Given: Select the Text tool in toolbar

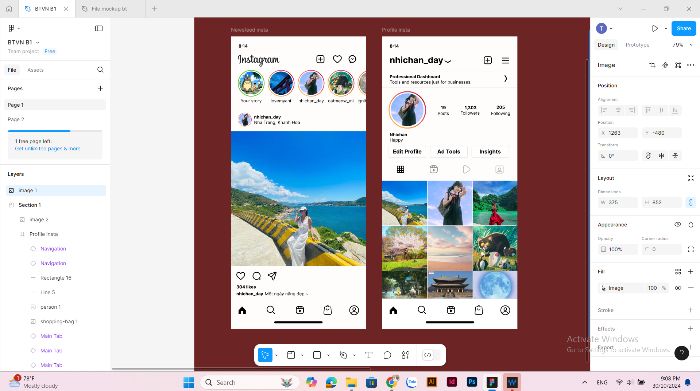Looking at the screenshot, I should pyautogui.click(x=368, y=355).
